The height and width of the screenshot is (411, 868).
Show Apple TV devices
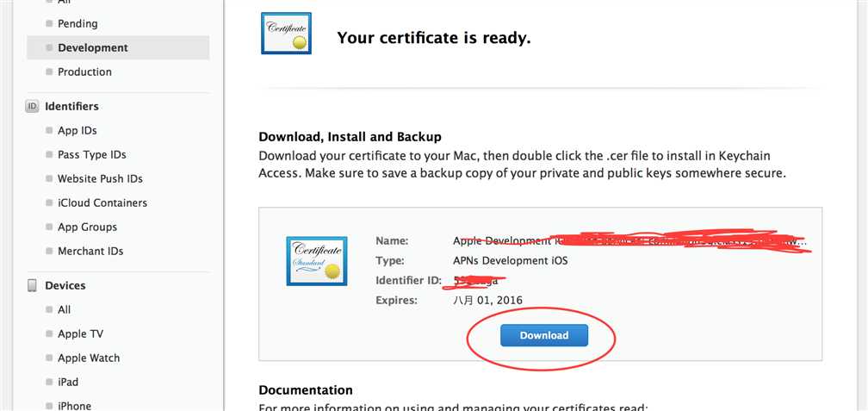tap(80, 334)
